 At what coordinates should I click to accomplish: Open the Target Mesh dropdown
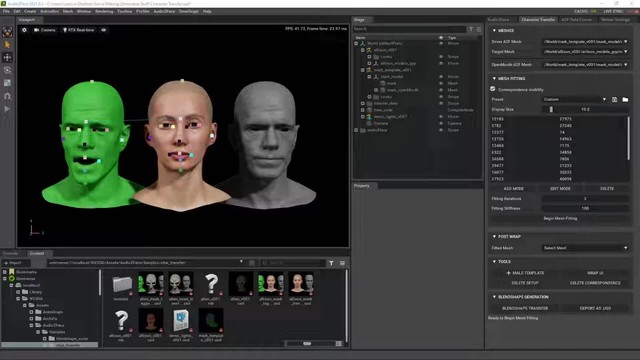[585, 52]
